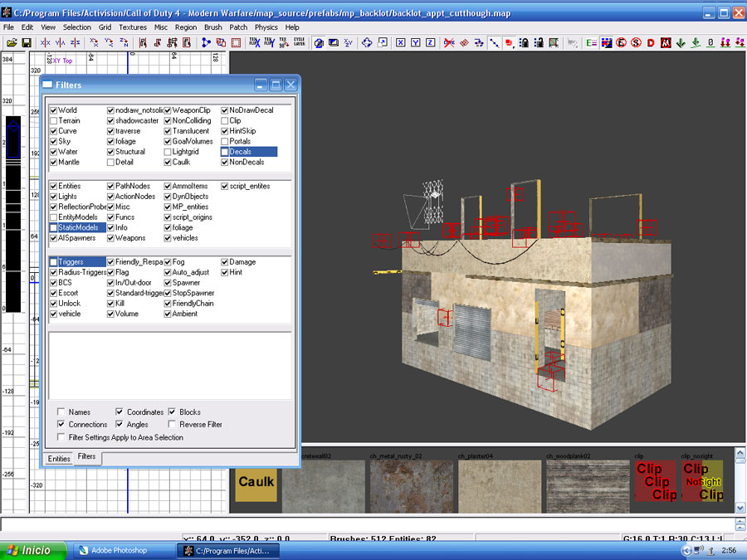The height and width of the screenshot is (560, 747).
Task: Select the ch_plaster04 texture thumbnail
Action: tap(500, 486)
